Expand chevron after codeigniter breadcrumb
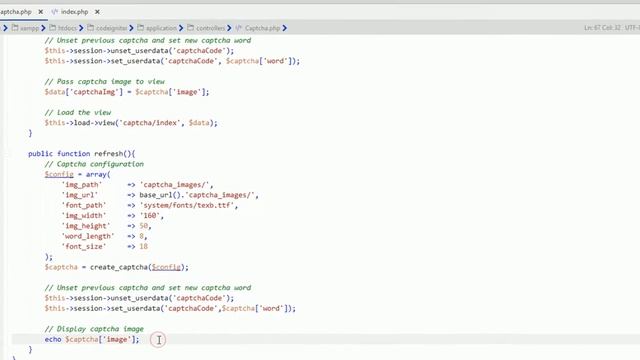640x360 pixels. 131,28
